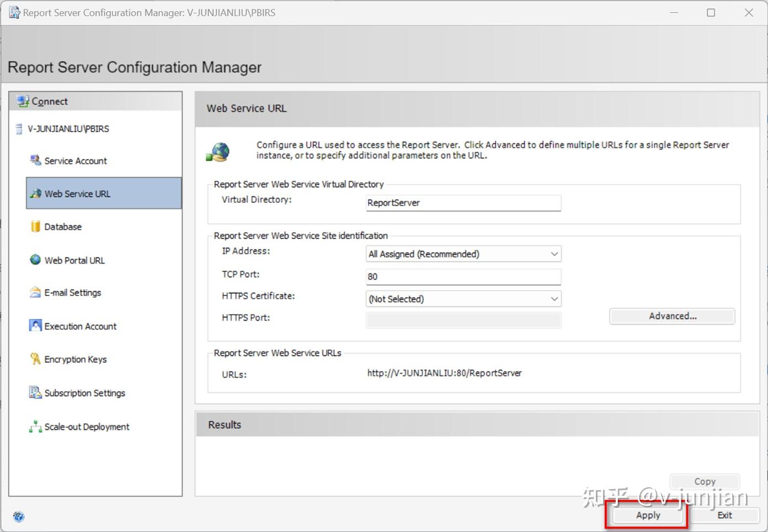Screen dimensions: 768x532
Task: Click the Report Server Web Service Virtual Directory group title
Action: pyautogui.click(x=298, y=184)
